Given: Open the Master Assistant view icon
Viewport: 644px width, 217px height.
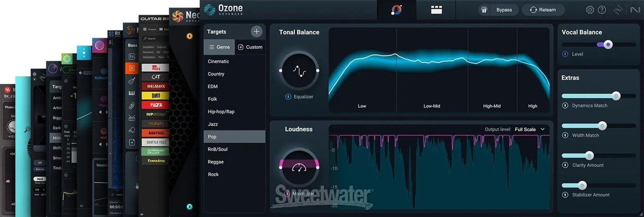Looking at the screenshot, I should click(397, 10).
